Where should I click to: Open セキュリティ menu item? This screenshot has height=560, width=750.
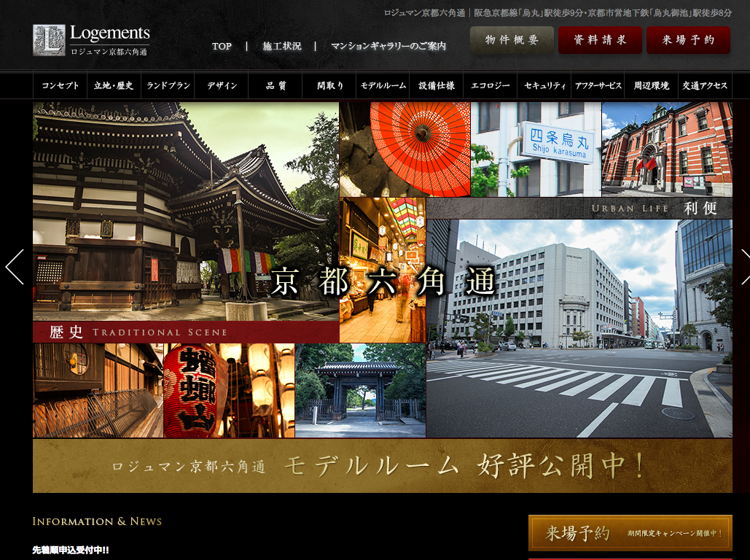[544, 85]
